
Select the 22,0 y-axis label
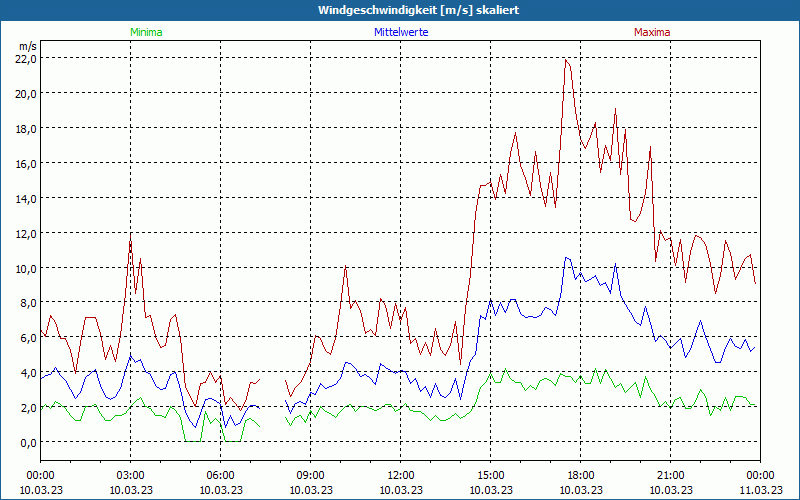(x=25, y=58)
